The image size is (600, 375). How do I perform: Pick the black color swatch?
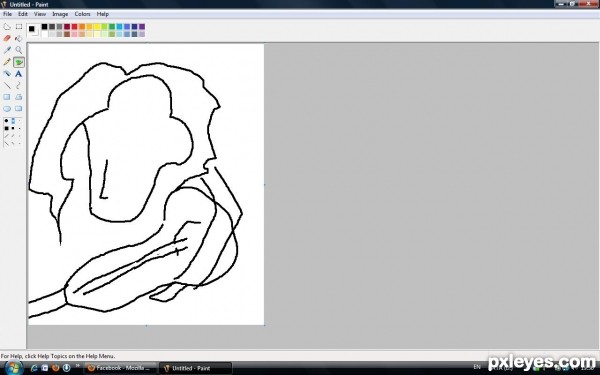[44, 26]
